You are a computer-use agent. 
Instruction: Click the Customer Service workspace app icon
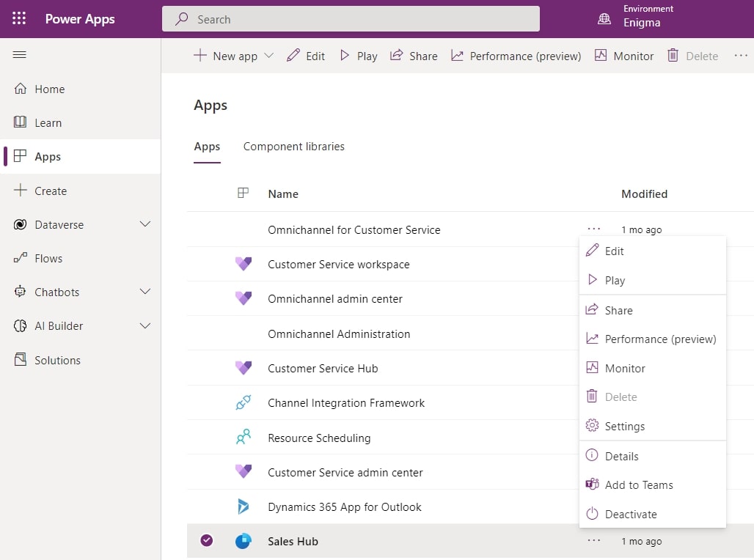click(x=244, y=264)
